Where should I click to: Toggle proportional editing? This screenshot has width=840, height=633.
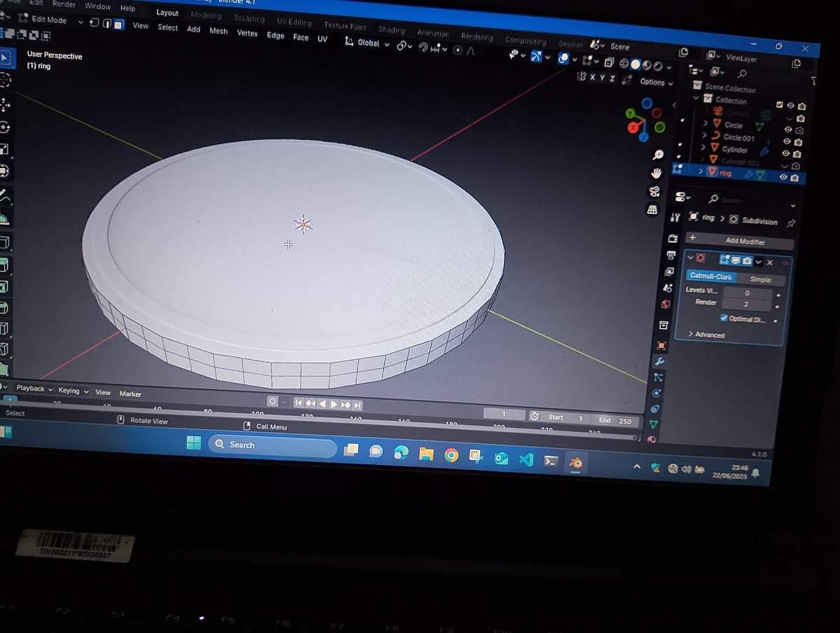click(458, 49)
